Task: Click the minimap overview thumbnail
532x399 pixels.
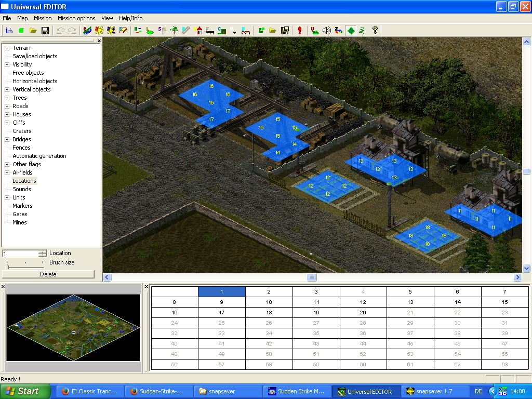Action: (x=73, y=328)
